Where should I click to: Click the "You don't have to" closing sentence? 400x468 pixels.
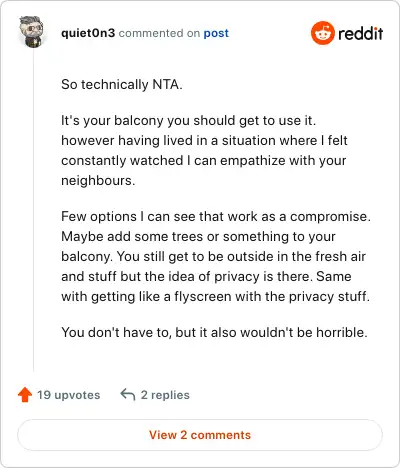coord(214,332)
